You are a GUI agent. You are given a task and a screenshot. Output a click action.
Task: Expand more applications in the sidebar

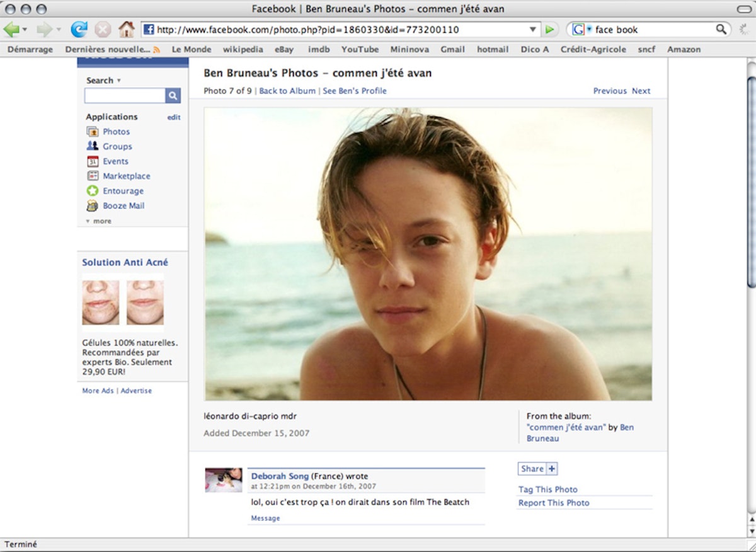click(98, 221)
